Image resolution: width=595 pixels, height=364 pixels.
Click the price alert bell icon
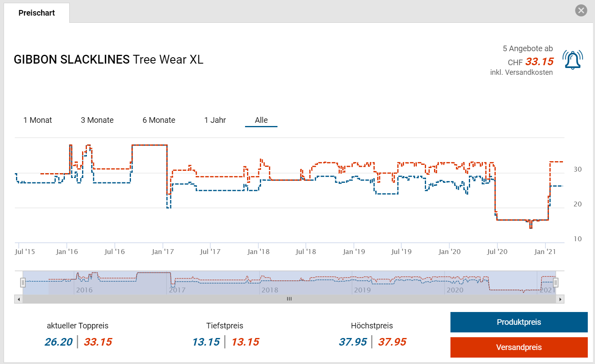click(573, 60)
